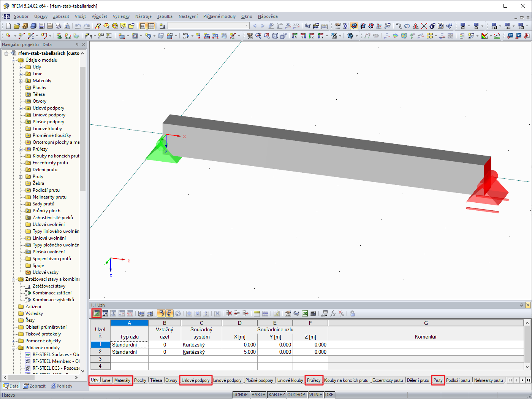Redo the last undone action

pyautogui.click(x=86, y=26)
